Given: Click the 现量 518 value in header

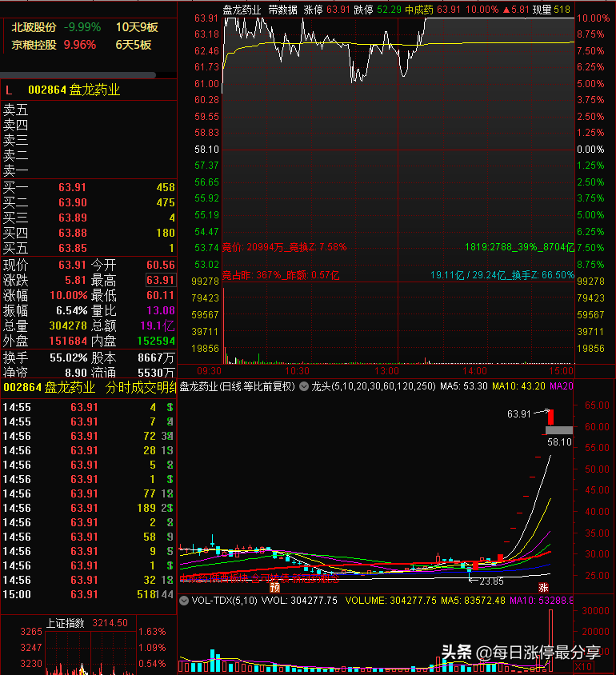Looking at the screenshot, I should tap(551, 10).
